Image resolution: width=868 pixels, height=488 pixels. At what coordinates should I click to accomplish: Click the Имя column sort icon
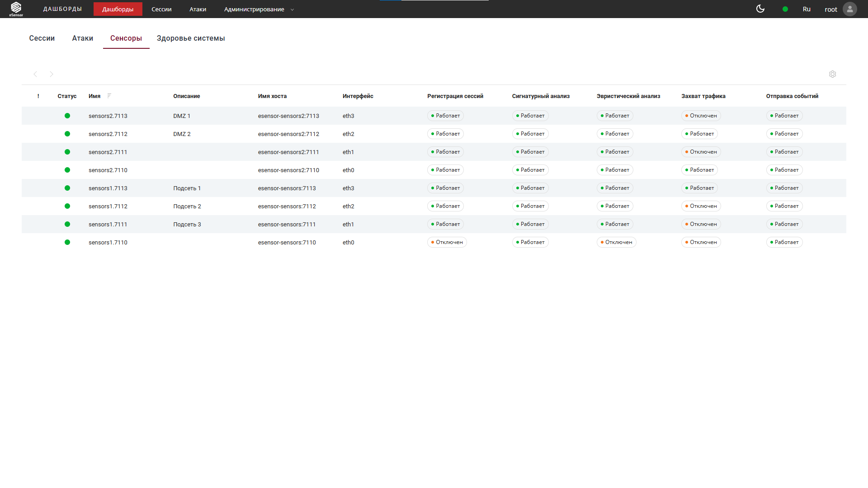point(109,96)
